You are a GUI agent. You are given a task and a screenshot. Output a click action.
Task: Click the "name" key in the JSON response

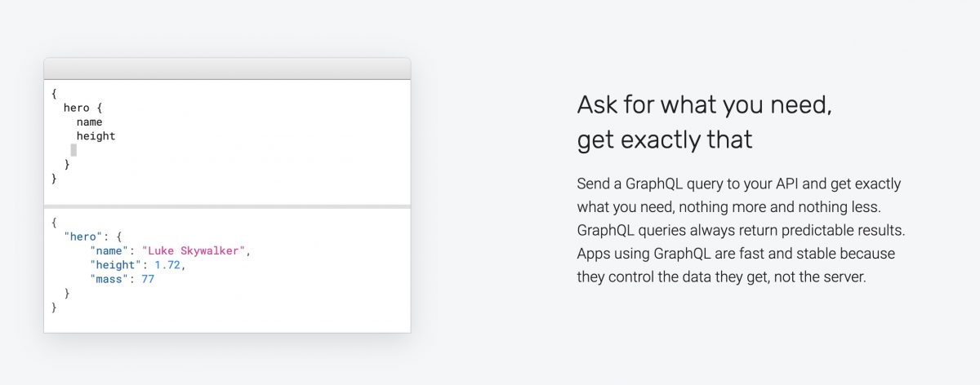109,250
